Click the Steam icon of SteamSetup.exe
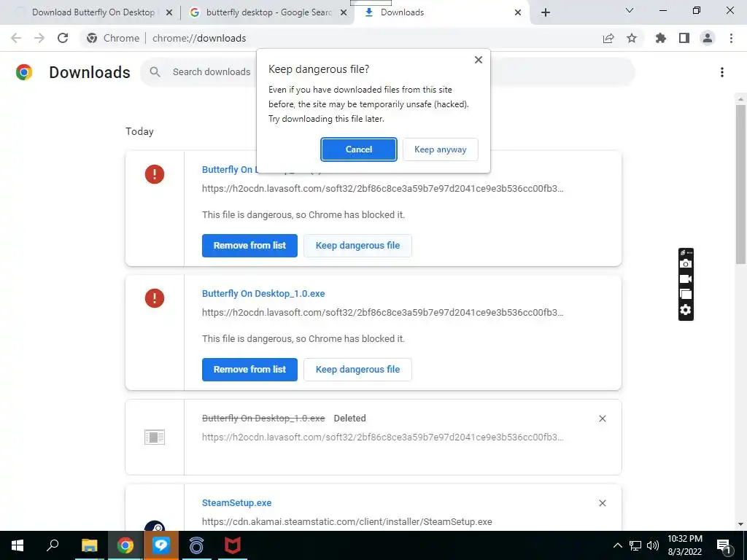The image size is (747, 560). click(x=155, y=526)
